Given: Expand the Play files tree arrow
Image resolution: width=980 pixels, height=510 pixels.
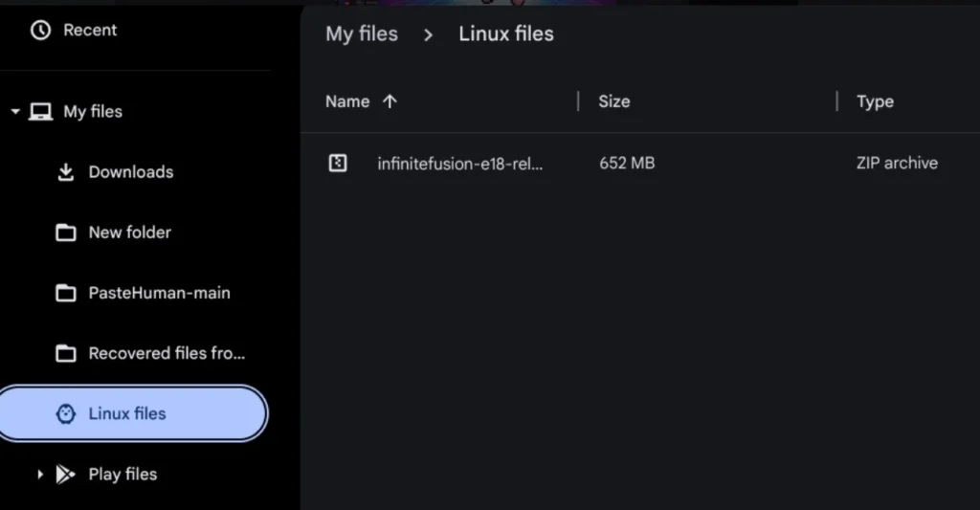Looking at the screenshot, I should click(40, 475).
